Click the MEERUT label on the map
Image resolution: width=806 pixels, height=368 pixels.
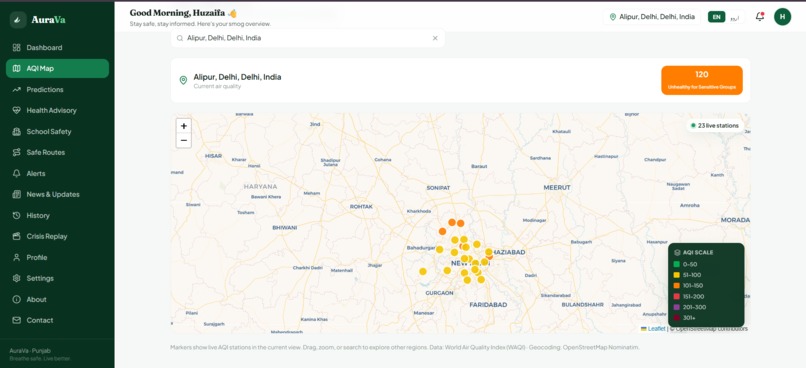click(557, 188)
